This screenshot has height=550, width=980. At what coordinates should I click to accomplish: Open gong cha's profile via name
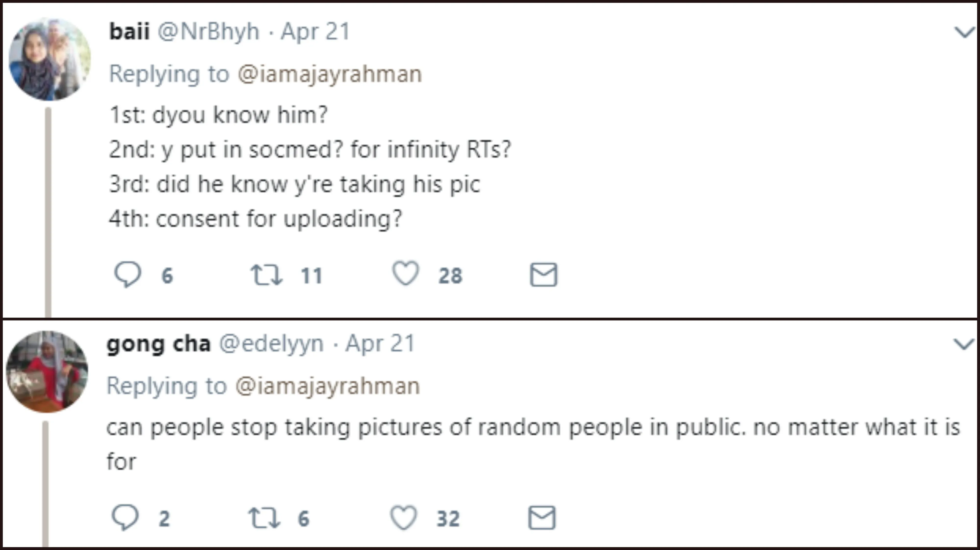click(159, 344)
